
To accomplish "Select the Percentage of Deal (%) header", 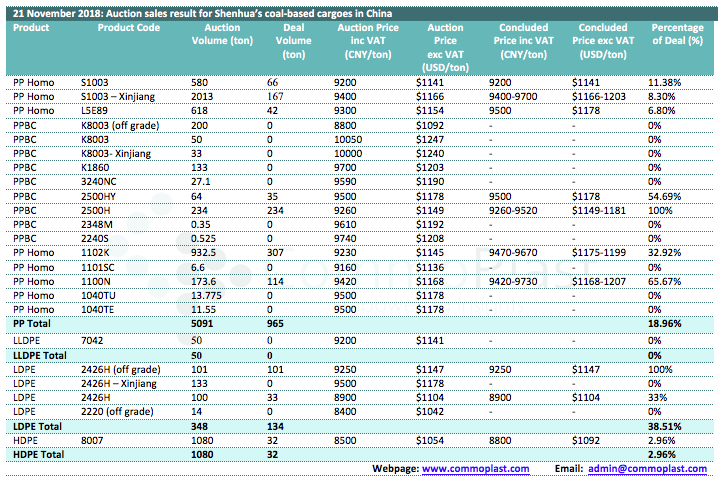I will pyautogui.click(x=678, y=34).
